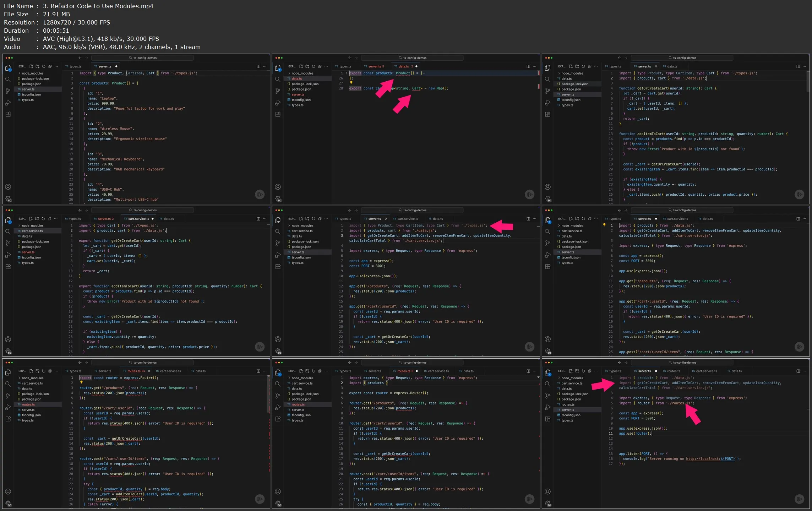812x511 pixels.
Task: Open Extensions view in the first frame
Action: click(8, 114)
